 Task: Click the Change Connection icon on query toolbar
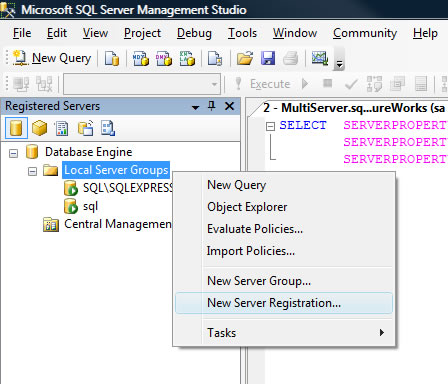point(44,84)
